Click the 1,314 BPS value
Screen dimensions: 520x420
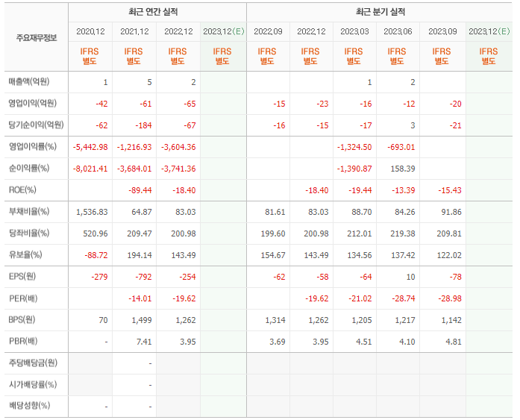pyautogui.click(x=275, y=320)
